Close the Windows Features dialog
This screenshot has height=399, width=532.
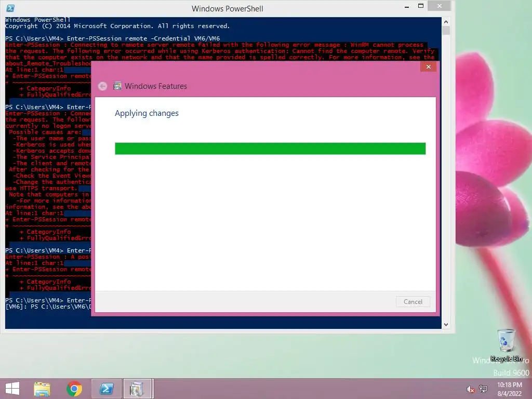click(x=428, y=67)
